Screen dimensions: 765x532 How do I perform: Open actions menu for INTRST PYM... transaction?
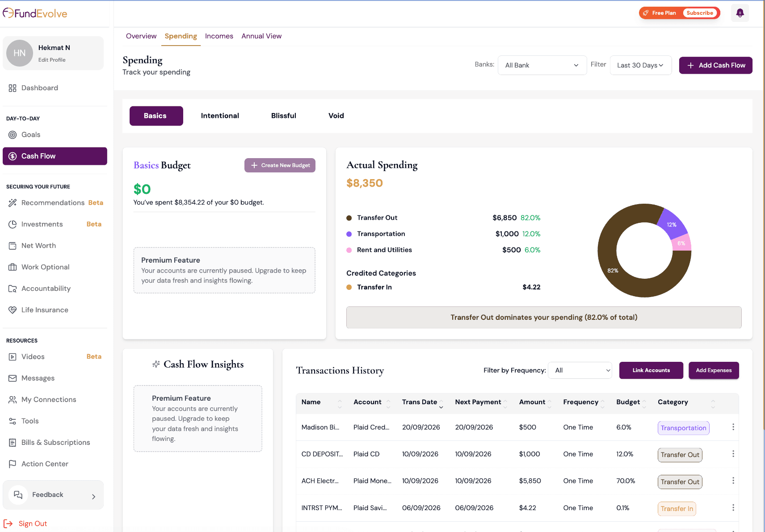tap(733, 508)
